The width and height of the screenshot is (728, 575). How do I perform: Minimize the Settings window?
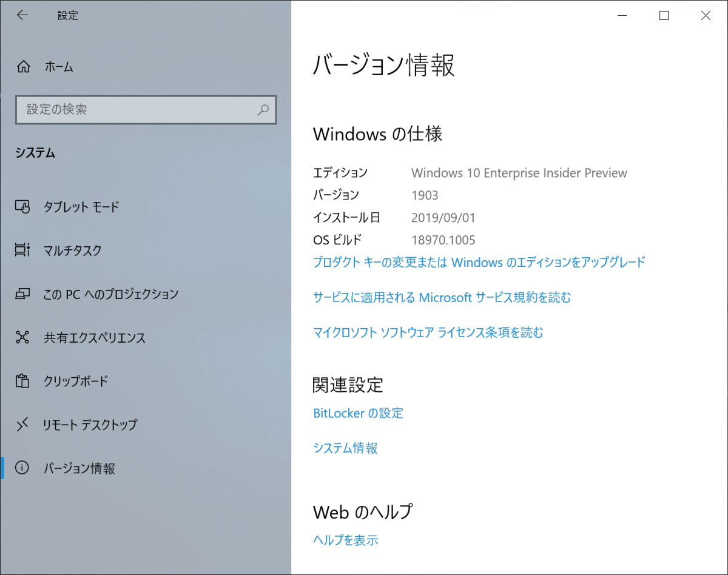pyautogui.click(x=622, y=16)
